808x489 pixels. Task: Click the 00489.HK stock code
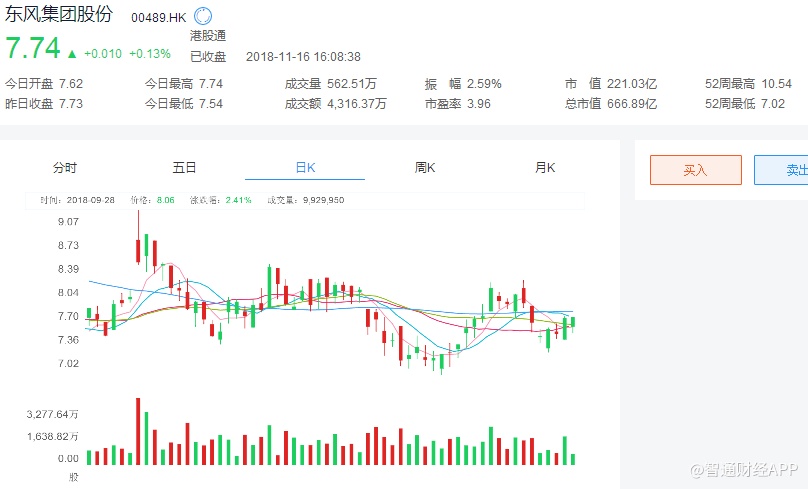point(159,18)
